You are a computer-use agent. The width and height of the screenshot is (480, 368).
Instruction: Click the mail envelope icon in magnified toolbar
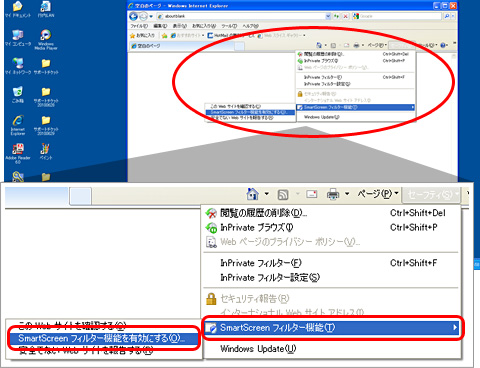(x=311, y=194)
